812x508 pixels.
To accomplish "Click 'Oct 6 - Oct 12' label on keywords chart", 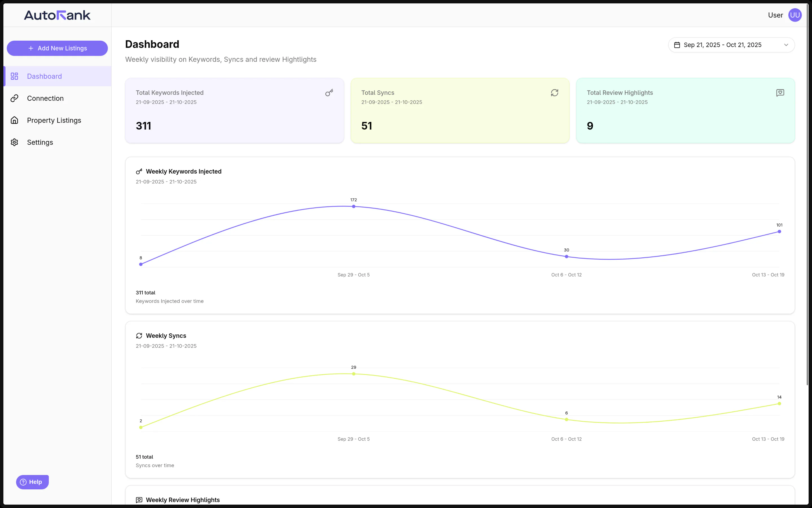I will (x=566, y=275).
